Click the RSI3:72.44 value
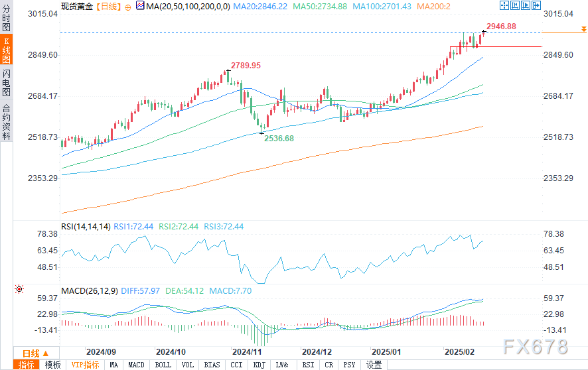Image resolution: width=588 pixels, height=370 pixels. [x=224, y=227]
